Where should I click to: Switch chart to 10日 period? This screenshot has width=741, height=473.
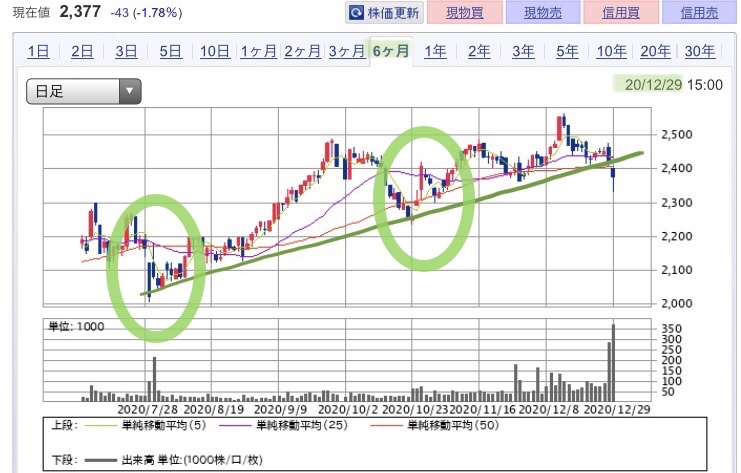click(x=215, y=51)
